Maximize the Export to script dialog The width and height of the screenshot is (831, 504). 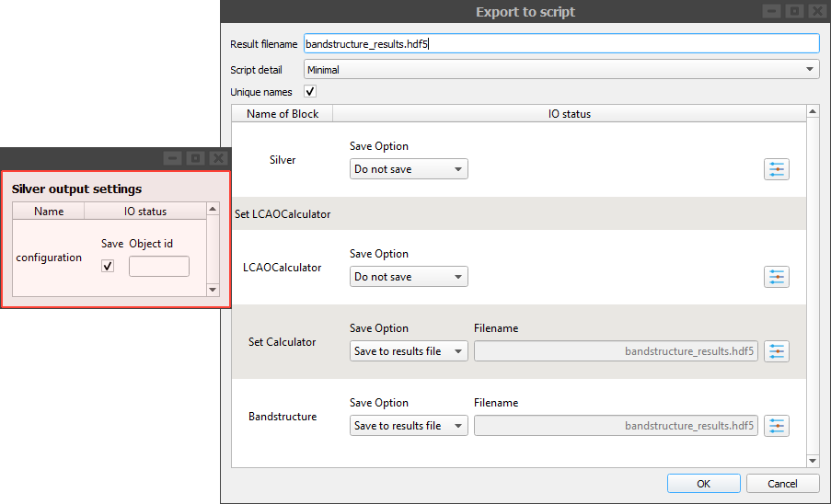click(x=794, y=11)
